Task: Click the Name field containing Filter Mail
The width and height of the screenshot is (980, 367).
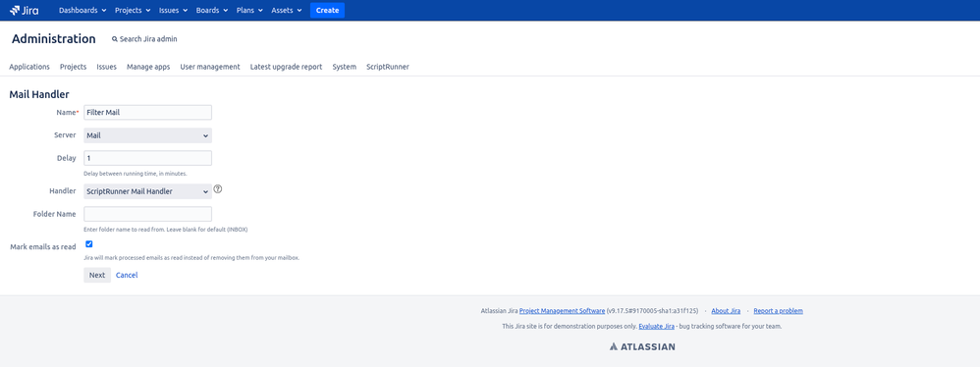Action: [x=147, y=112]
